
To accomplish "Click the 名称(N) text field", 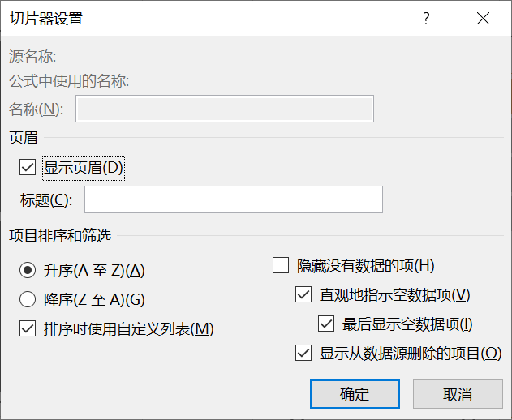I will [225, 109].
